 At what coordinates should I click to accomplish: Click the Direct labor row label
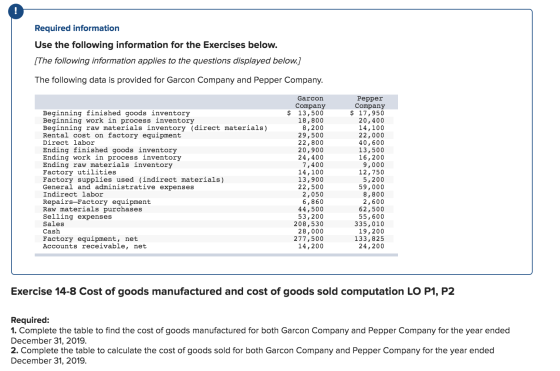click(x=69, y=142)
